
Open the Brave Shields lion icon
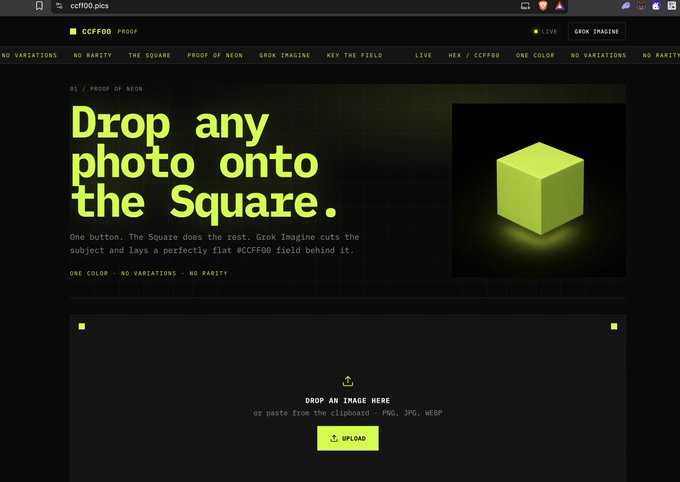point(543,6)
